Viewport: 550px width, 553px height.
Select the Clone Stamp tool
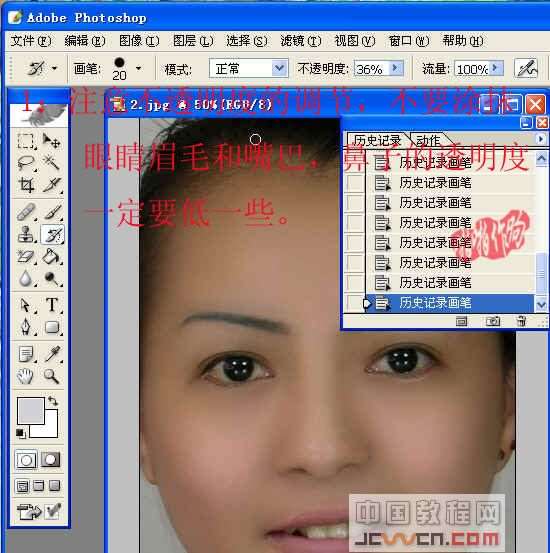26,234
